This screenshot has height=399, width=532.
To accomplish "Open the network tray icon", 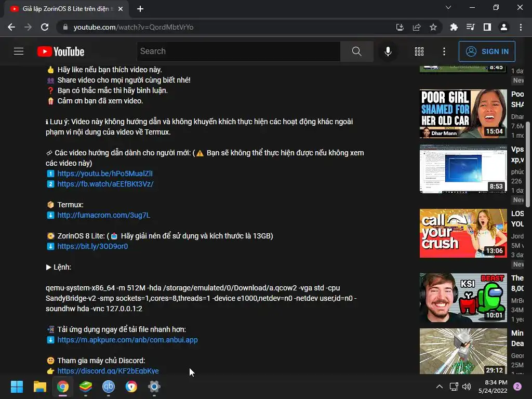I will click(454, 387).
